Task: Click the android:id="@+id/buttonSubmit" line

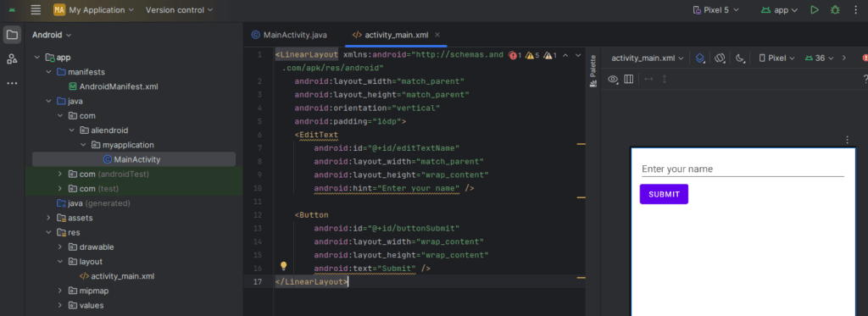Action: click(387, 228)
